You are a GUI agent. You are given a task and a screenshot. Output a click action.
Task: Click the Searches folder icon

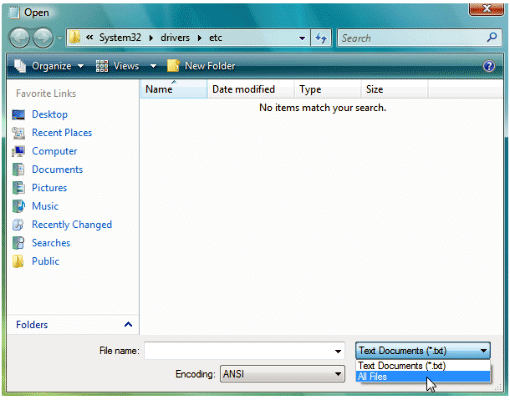(x=18, y=243)
